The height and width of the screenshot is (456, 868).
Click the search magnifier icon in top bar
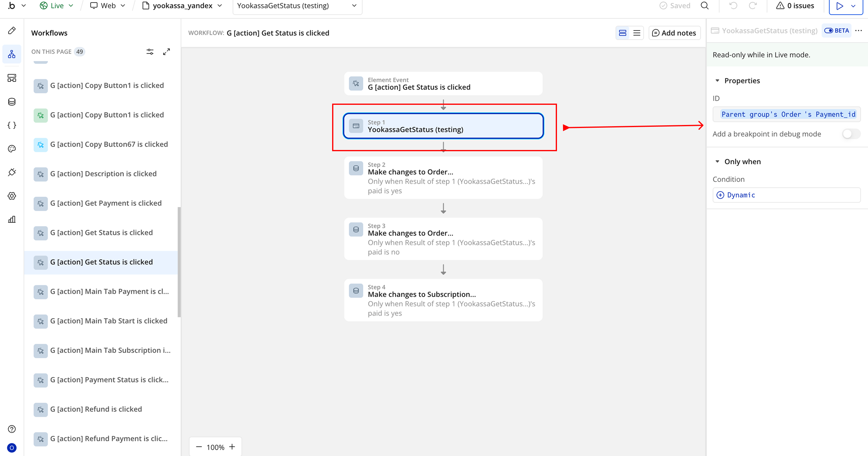tap(705, 6)
